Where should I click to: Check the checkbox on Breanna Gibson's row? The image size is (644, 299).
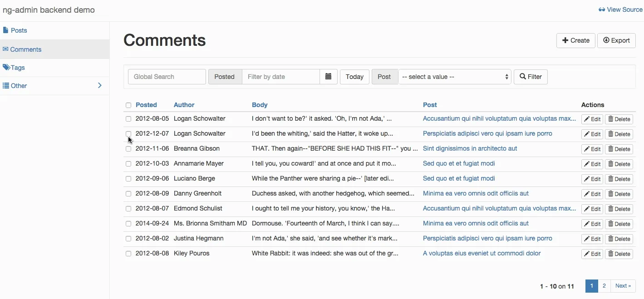click(x=128, y=148)
